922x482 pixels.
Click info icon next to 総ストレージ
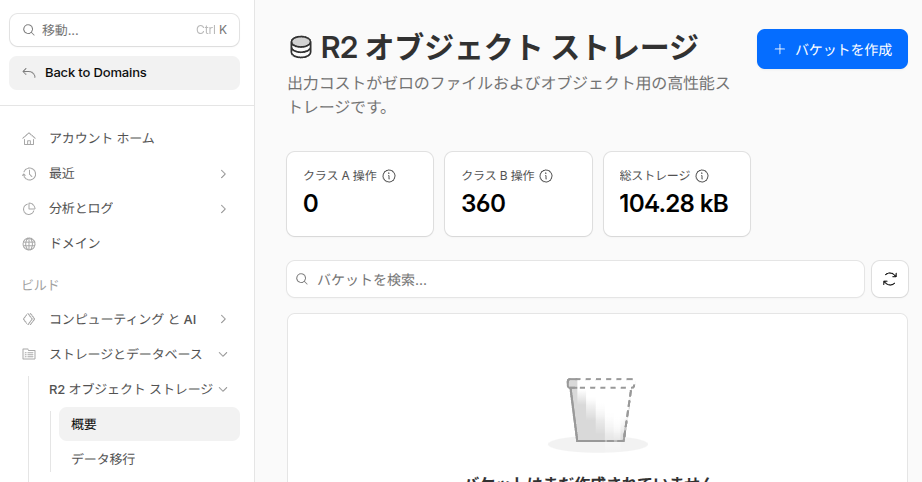tap(702, 176)
